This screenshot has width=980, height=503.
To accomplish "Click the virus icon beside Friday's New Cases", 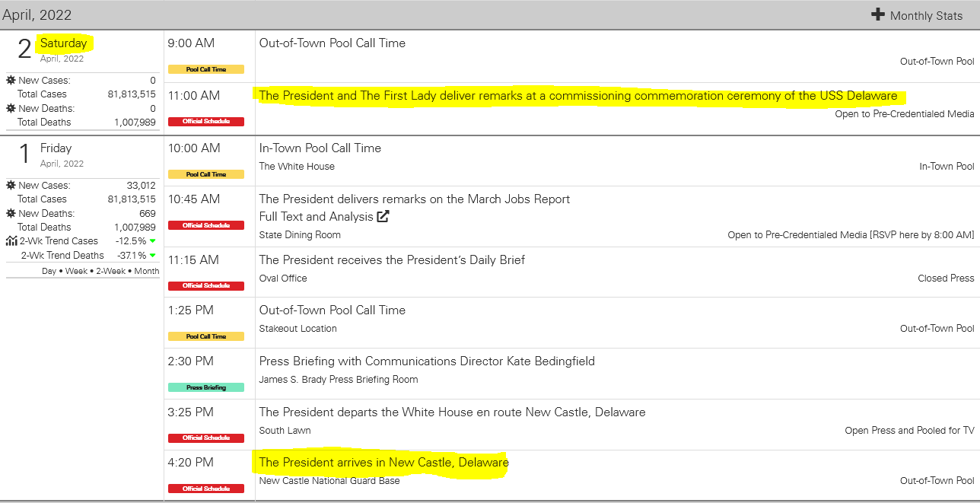I will [11, 185].
